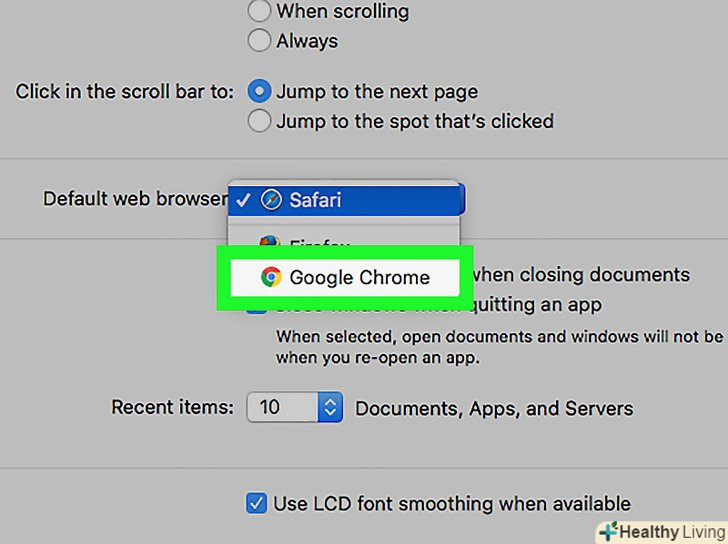This screenshot has height=544, width=728.
Task: Pick the 'Firefox' menu entry text
Action: [x=318, y=243]
